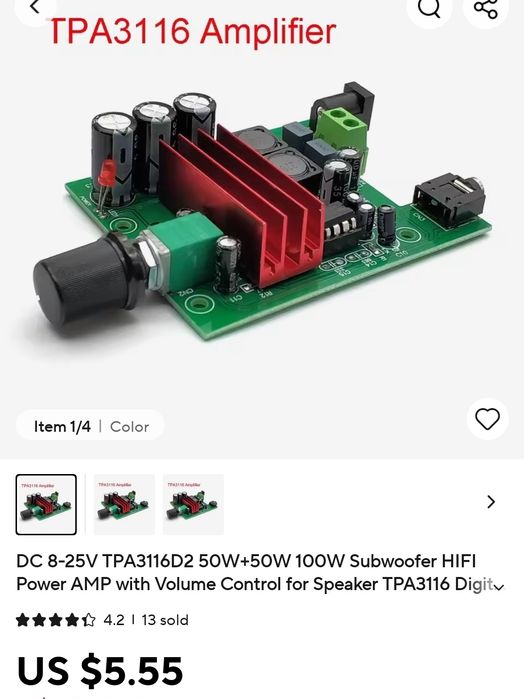Select the second product thumbnail

124,505
